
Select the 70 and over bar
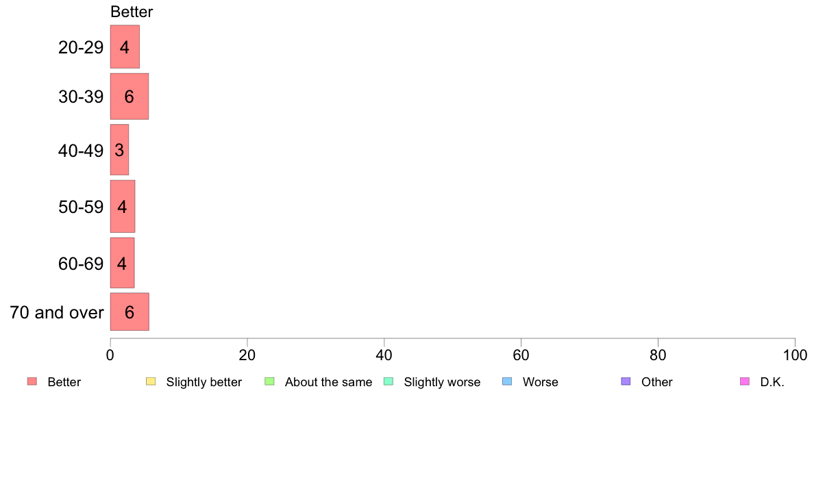(x=129, y=312)
